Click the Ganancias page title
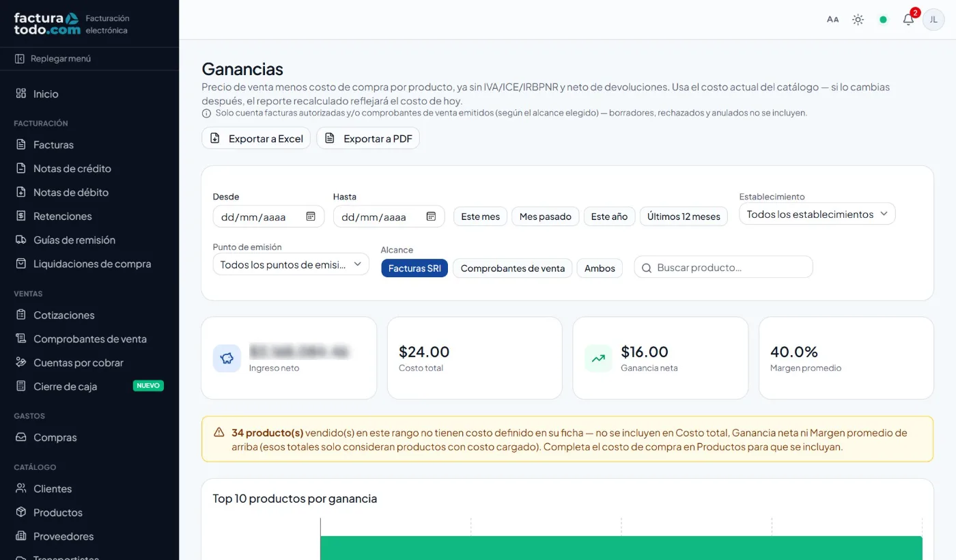Viewport: 956px width, 560px height. [x=242, y=69]
